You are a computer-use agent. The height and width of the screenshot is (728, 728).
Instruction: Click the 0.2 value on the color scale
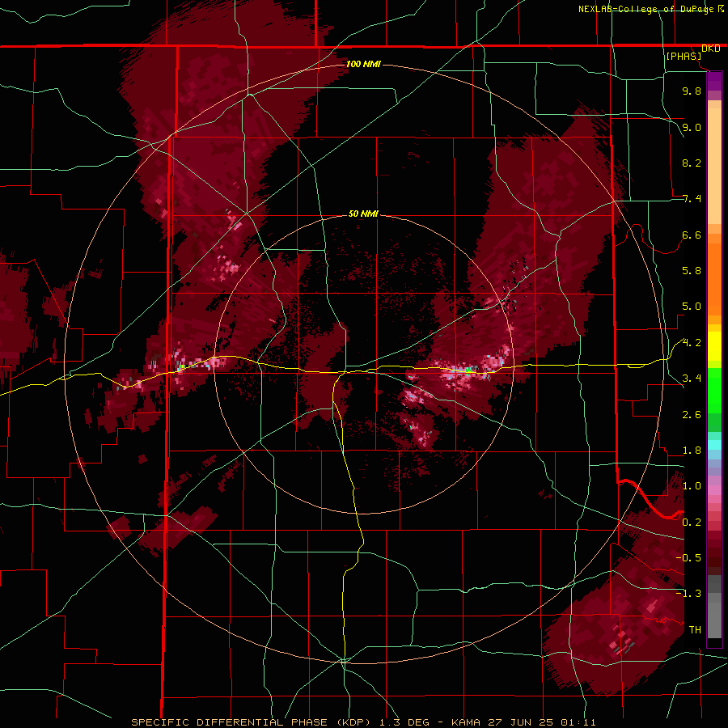pos(692,523)
